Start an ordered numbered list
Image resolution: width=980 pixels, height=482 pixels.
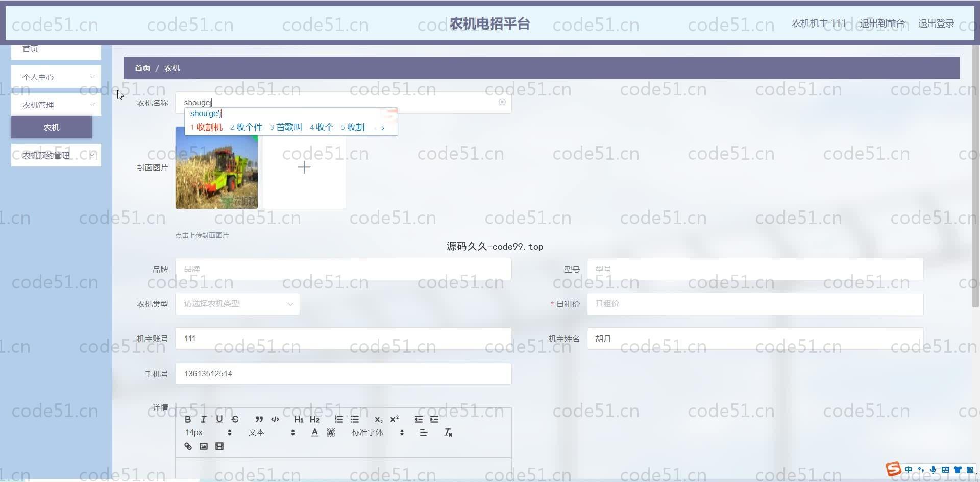point(338,419)
